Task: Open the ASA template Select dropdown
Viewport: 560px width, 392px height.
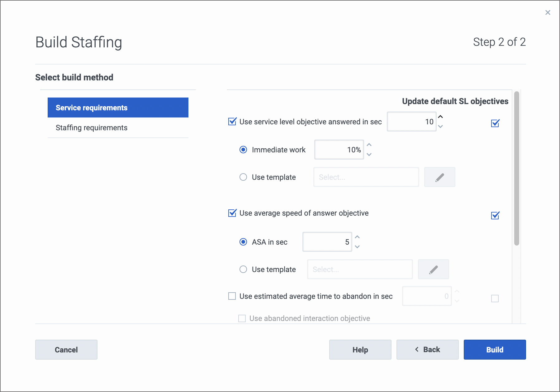Action: [360, 270]
